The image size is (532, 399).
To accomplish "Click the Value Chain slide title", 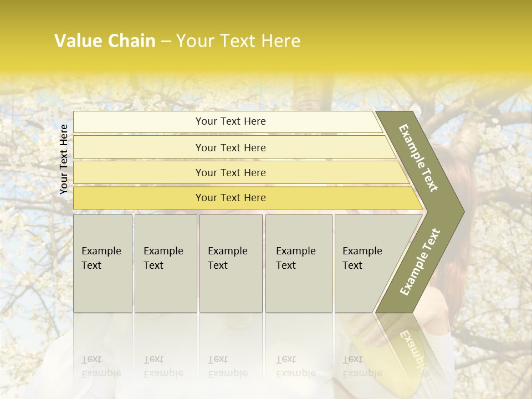I will [177, 41].
